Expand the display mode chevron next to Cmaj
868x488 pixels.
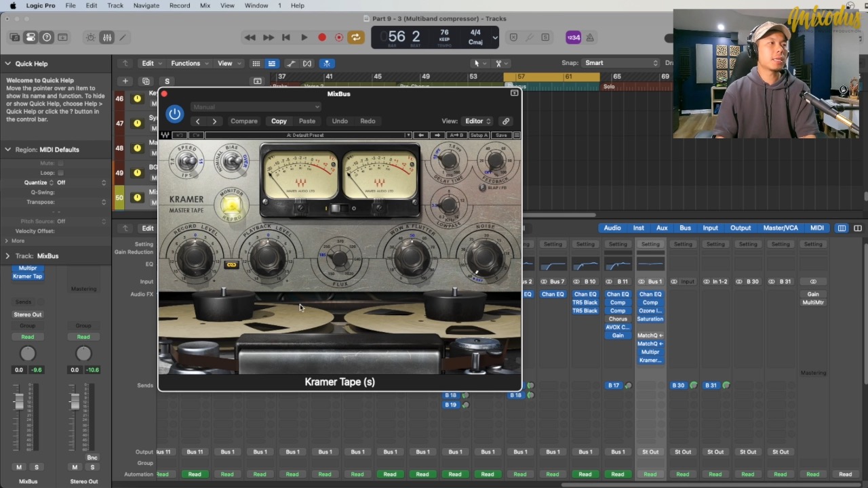click(495, 37)
